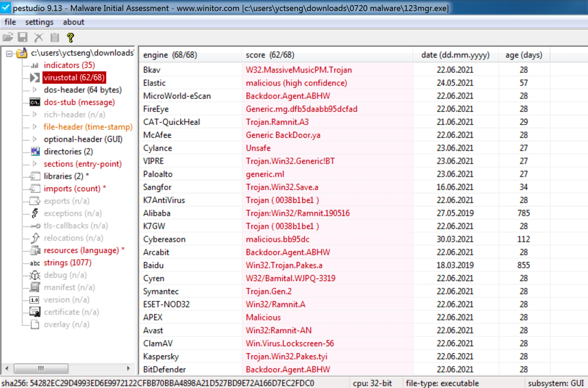Click the horizontal scrollbar below the tree
Screen dimensions: 588x388
click(41, 368)
